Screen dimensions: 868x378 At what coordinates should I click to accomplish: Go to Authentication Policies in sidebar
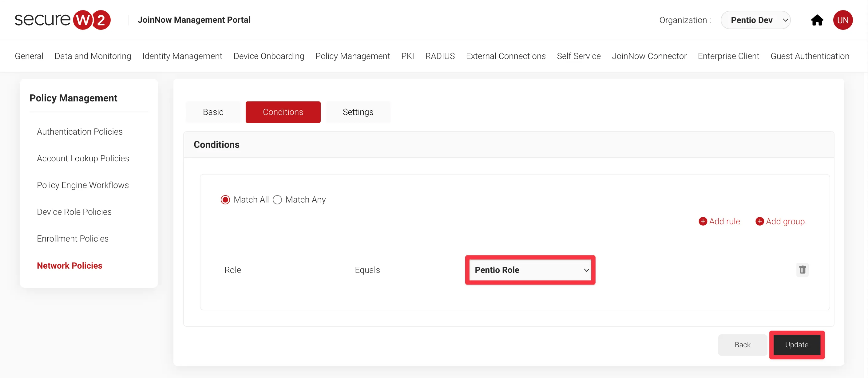pyautogui.click(x=80, y=132)
